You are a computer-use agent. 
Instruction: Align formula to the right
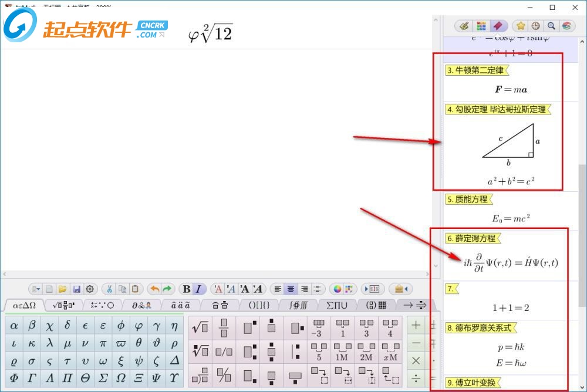[304, 289]
